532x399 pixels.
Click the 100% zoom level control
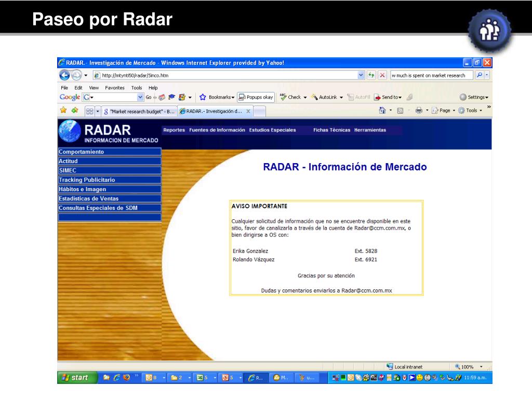tap(469, 367)
